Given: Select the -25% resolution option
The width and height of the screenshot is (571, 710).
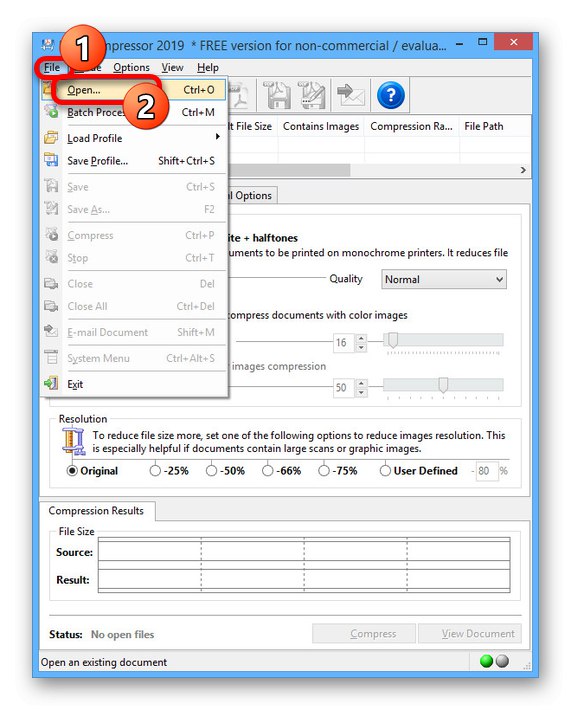Looking at the screenshot, I should tap(155, 471).
